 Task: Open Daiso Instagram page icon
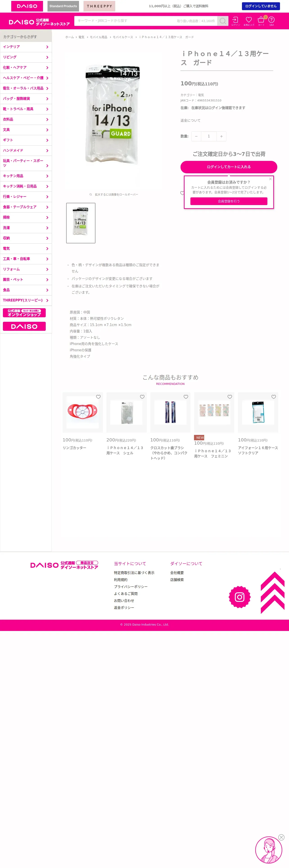coord(239,597)
